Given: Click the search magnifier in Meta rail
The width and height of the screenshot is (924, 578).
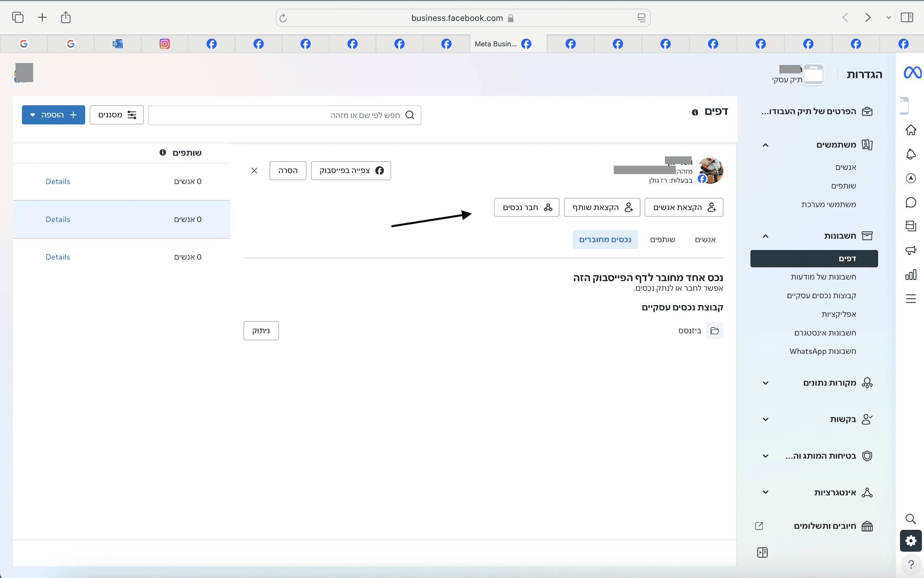Looking at the screenshot, I should 910,519.
